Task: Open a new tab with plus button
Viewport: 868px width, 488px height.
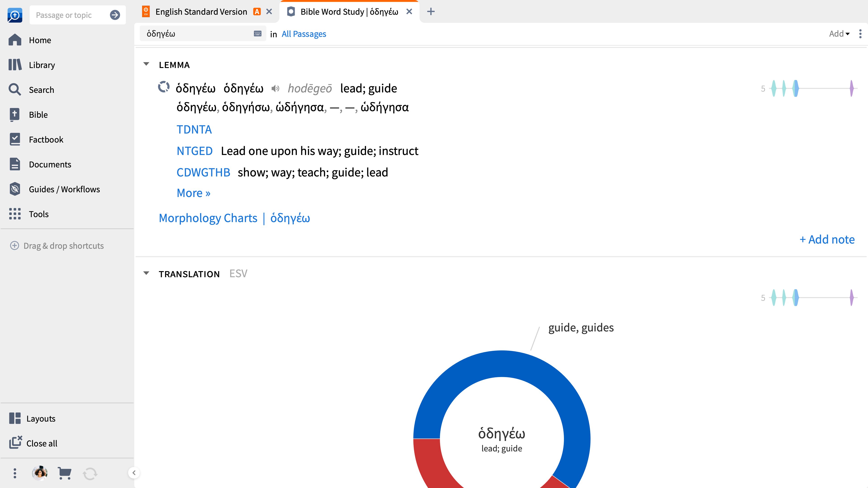Action: click(x=431, y=12)
